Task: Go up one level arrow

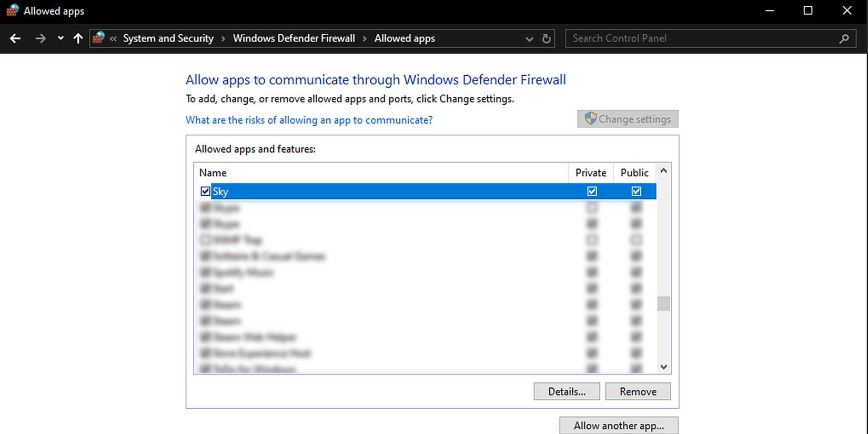Action: tap(78, 38)
